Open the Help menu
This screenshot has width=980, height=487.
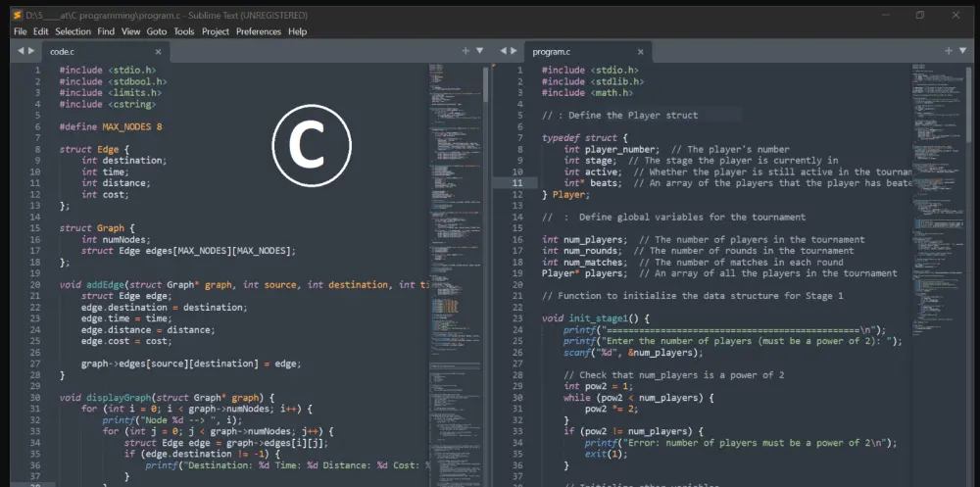pyautogui.click(x=298, y=31)
